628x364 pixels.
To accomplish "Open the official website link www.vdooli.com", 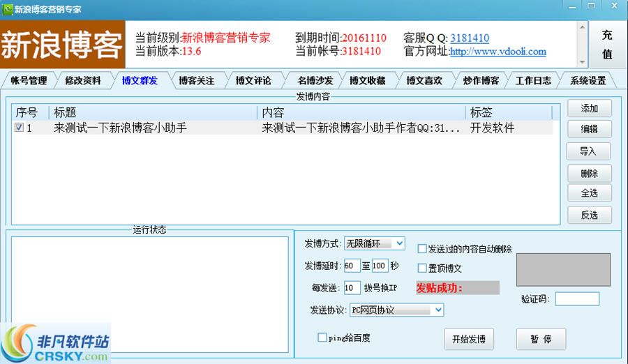I will 498,52.
